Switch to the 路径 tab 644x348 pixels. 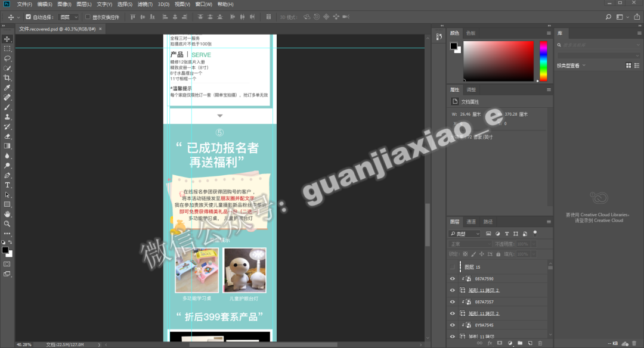(x=488, y=222)
